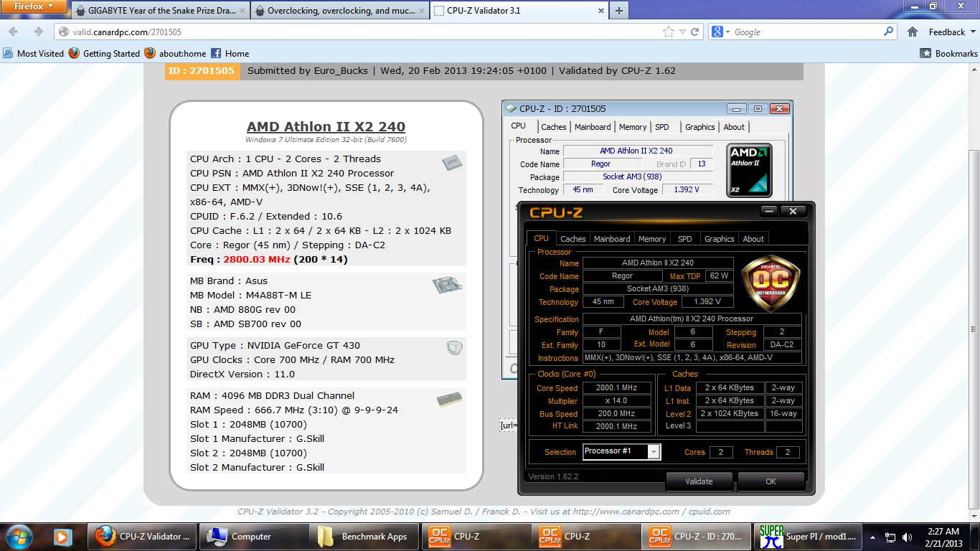Select Memory tab in orange CPU-Z window
The width and height of the screenshot is (980, 551).
652,239
